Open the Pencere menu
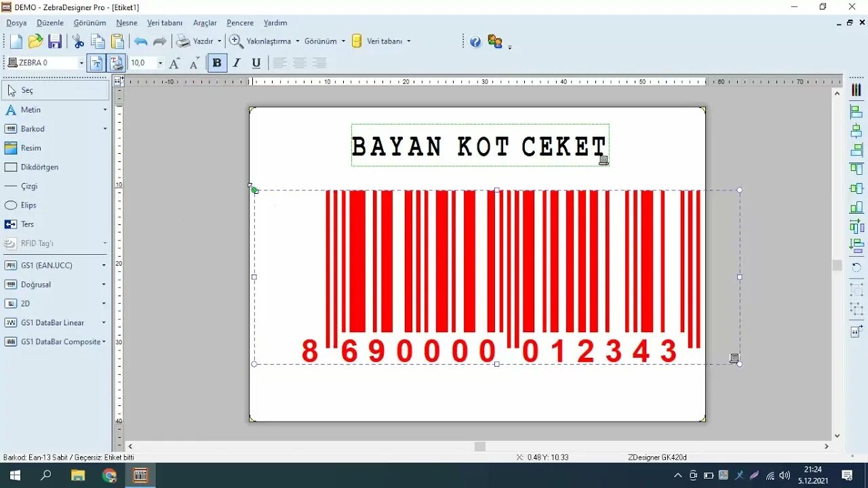Image resolution: width=868 pixels, height=488 pixels. point(240,23)
